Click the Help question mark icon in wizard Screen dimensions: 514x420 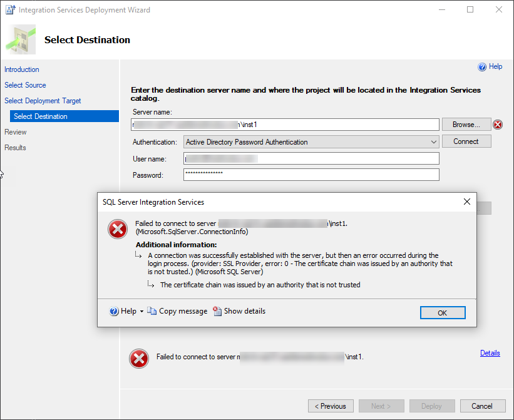tap(482, 67)
